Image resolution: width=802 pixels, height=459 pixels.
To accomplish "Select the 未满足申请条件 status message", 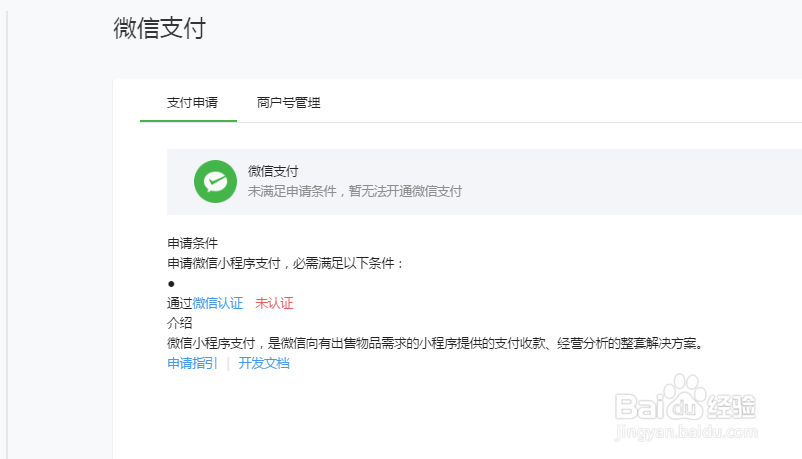I will click(x=355, y=191).
